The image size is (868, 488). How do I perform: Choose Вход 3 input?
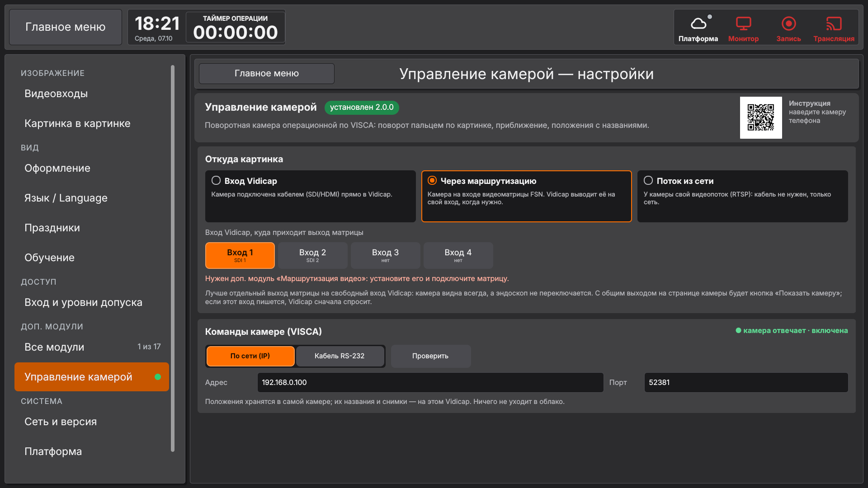click(x=385, y=255)
